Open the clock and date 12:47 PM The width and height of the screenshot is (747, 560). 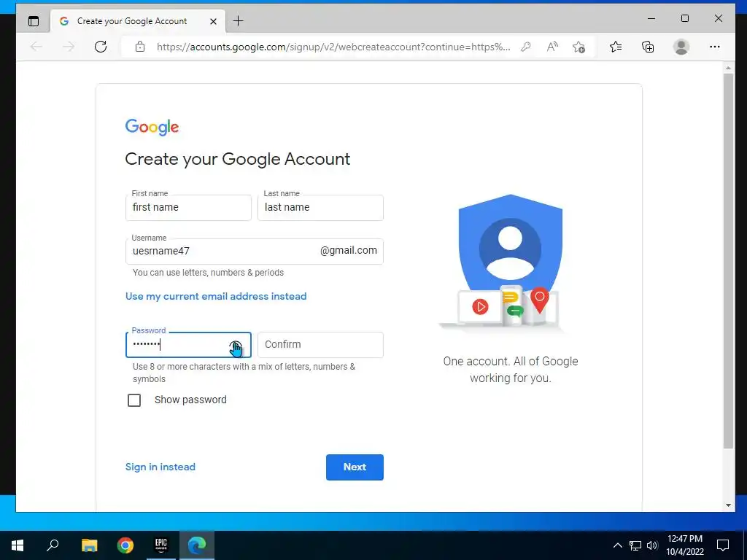[x=685, y=545]
